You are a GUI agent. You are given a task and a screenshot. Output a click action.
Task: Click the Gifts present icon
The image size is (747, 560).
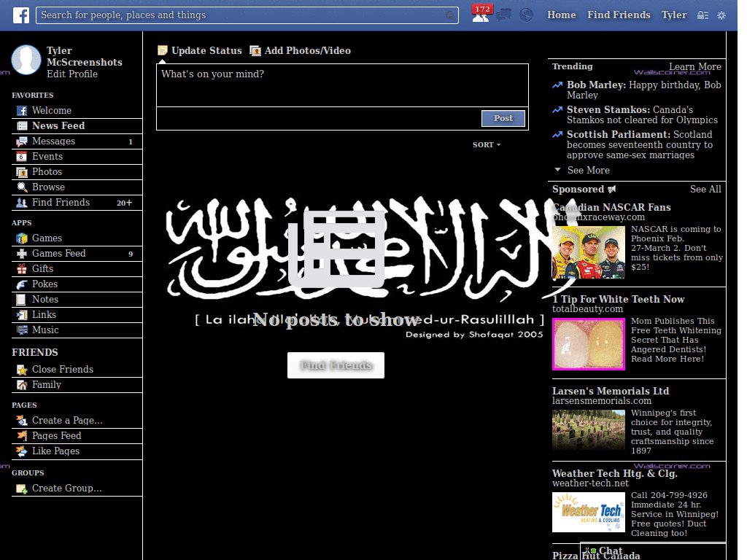coord(22,269)
